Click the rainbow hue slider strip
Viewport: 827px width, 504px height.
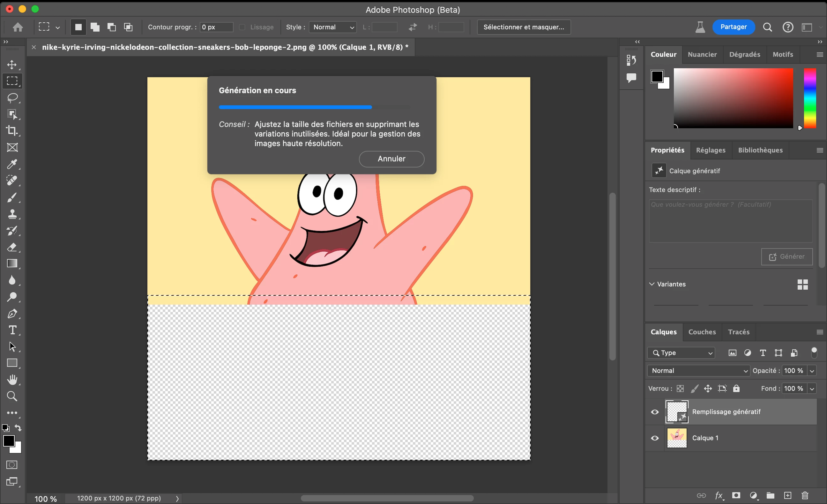click(809, 98)
